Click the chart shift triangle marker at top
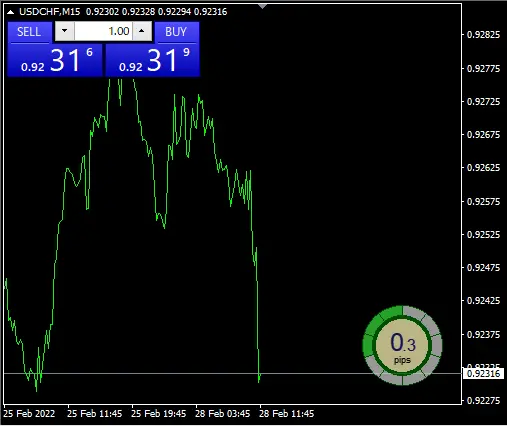 [263, 6]
